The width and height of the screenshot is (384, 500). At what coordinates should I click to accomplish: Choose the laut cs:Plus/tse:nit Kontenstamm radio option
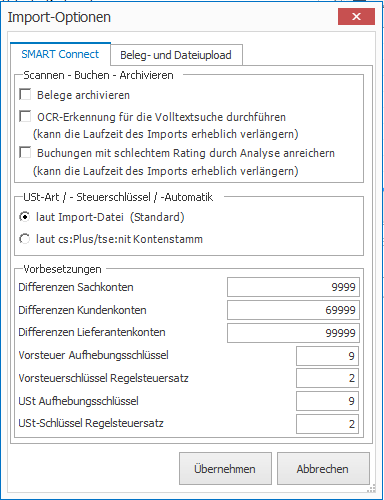coord(25,239)
